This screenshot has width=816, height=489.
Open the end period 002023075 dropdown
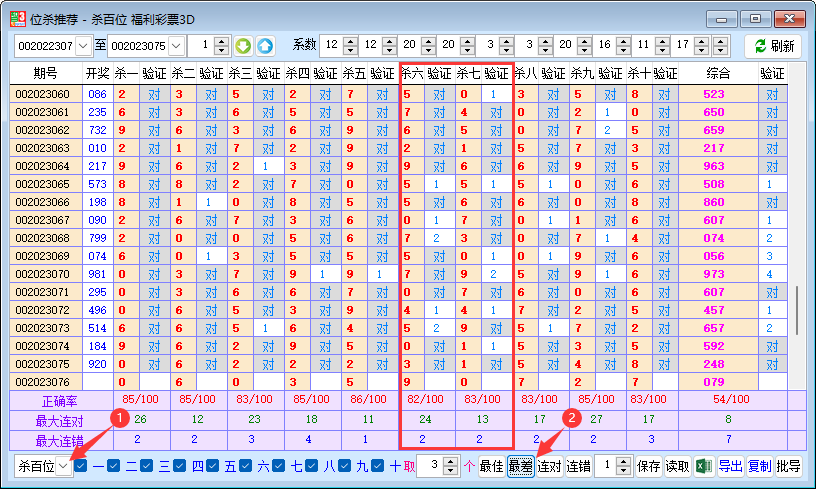pos(176,46)
